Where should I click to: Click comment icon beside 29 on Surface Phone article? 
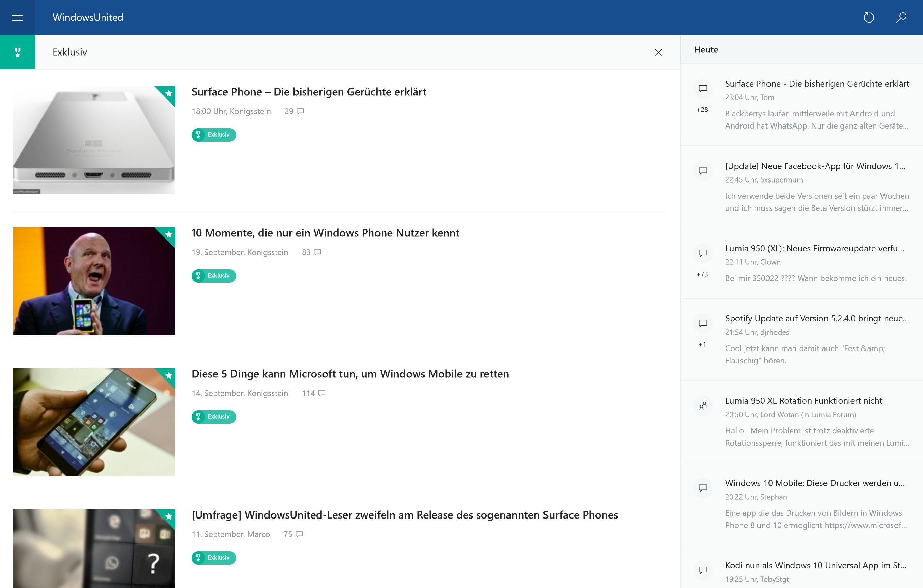(x=301, y=111)
